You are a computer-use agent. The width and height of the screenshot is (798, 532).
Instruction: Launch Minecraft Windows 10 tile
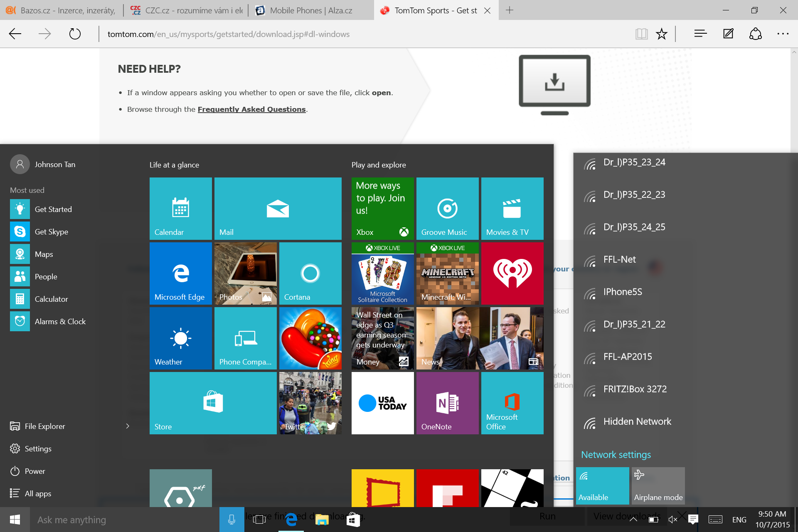(447, 273)
